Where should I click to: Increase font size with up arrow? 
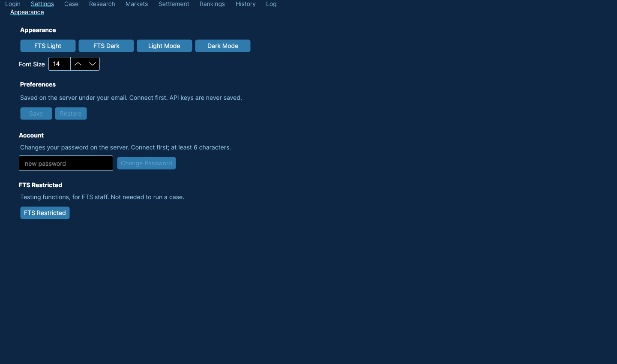pyautogui.click(x=78, y=64)
